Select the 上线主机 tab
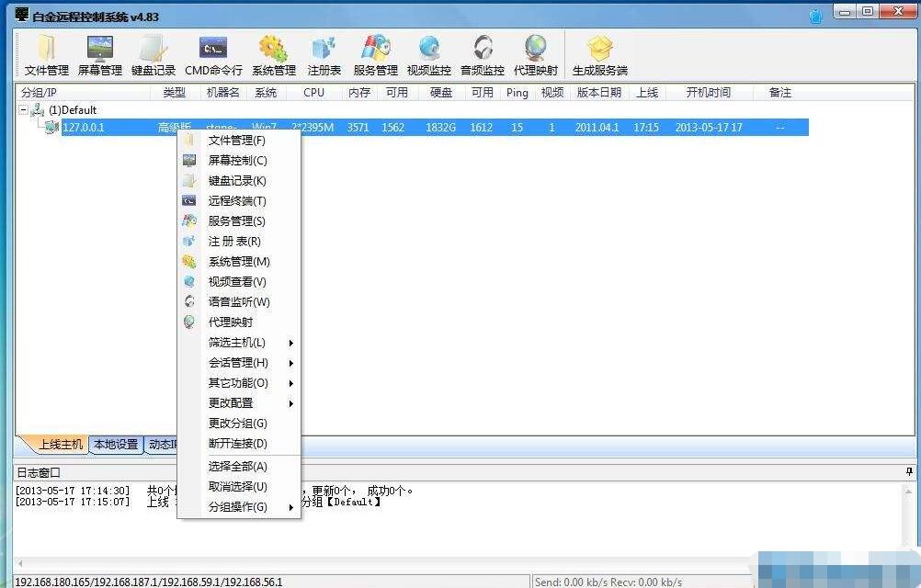 [60, 445]
